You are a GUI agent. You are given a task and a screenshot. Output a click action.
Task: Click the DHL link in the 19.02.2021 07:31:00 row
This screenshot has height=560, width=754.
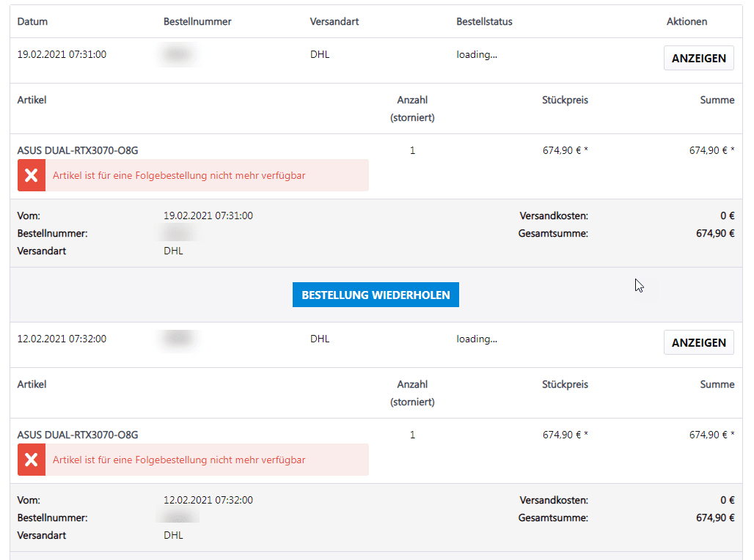[x=320, y=54]
